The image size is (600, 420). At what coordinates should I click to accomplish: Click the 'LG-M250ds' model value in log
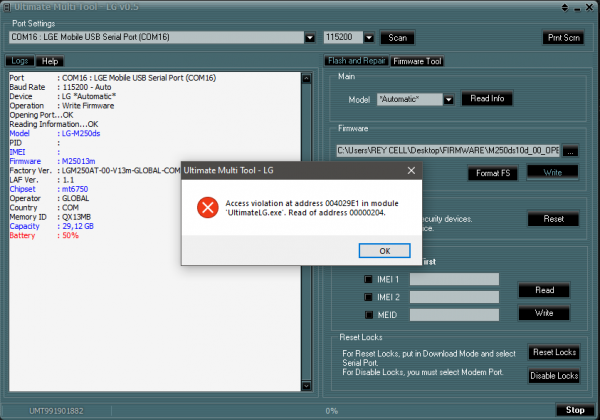click(81, 133)
